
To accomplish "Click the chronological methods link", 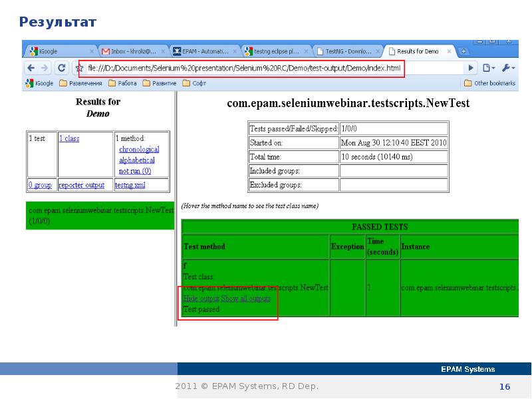I will (x=139, y=150).
